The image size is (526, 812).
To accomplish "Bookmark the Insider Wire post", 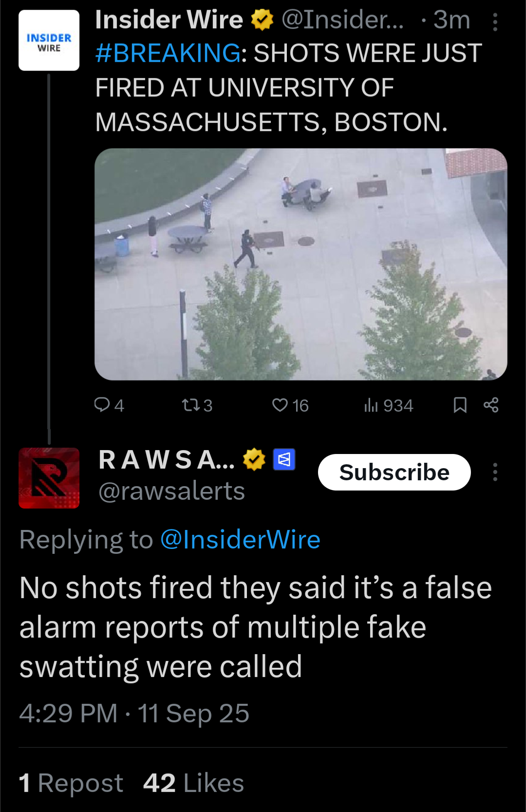I will [x=460, y=405].
